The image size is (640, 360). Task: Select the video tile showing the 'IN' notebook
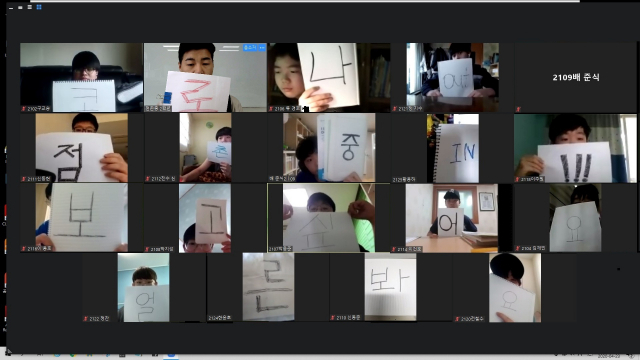pos(452,148)
